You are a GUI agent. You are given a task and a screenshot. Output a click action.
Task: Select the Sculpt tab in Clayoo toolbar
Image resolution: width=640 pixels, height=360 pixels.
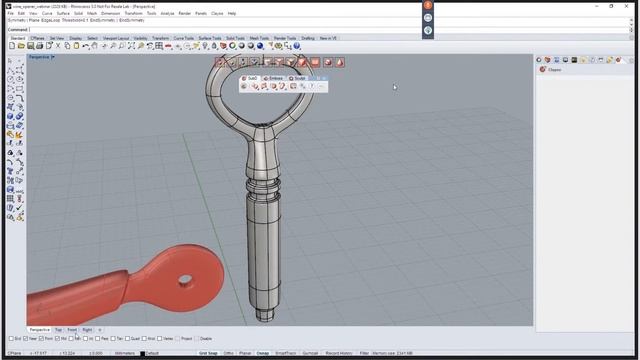297,78
